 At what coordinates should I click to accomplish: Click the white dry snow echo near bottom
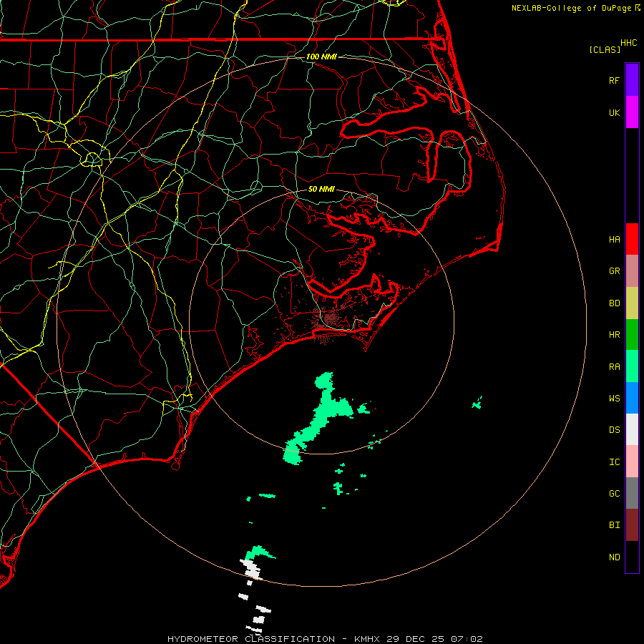pos(252,570)
